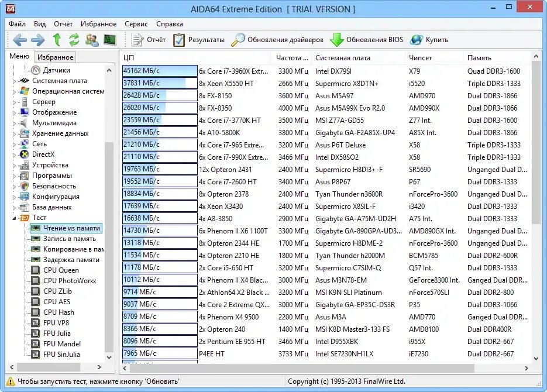Expand the Хранение данных tree node

(x=14, y=134)
